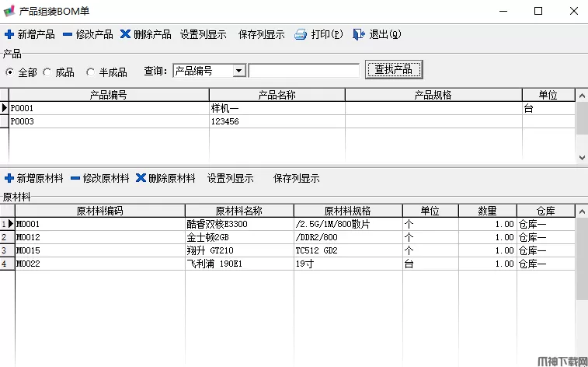Click the raw material table scrollbar up arrow
588x367 pixels.
582,211
